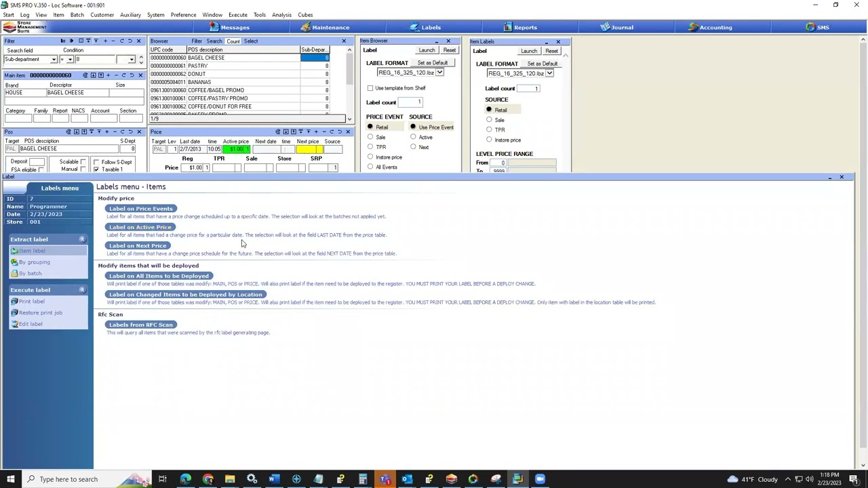
Task: Click the Restore print job icon
Action: click(14, 312)
